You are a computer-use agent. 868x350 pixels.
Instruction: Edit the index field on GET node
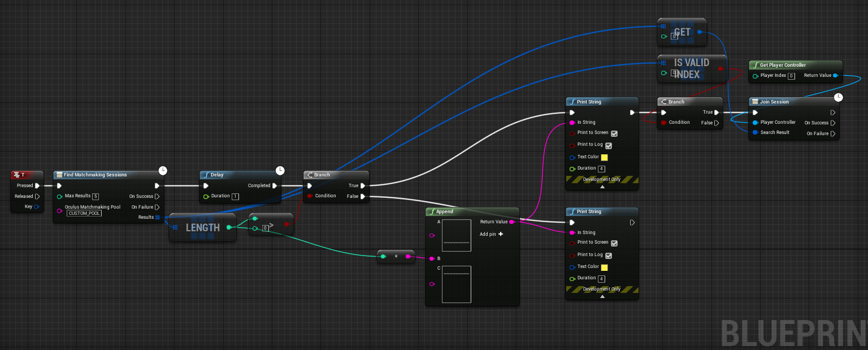pyautogui.click(x=674, y=36)
